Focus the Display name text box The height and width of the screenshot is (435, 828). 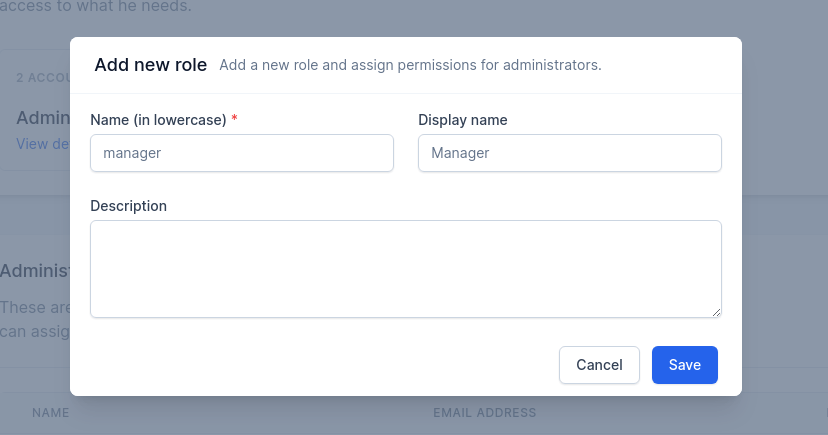click(x=570, y=153)
